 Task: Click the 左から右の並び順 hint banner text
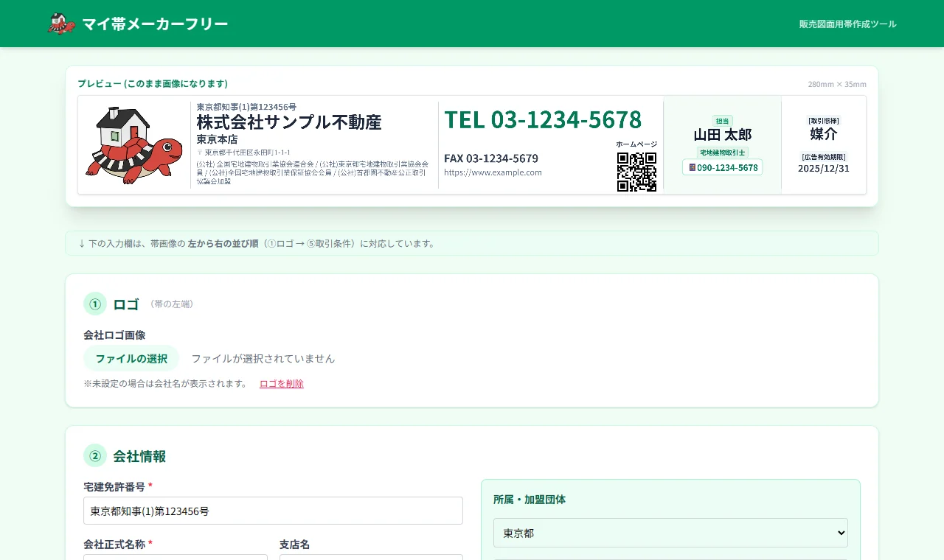tap(223, 243)
